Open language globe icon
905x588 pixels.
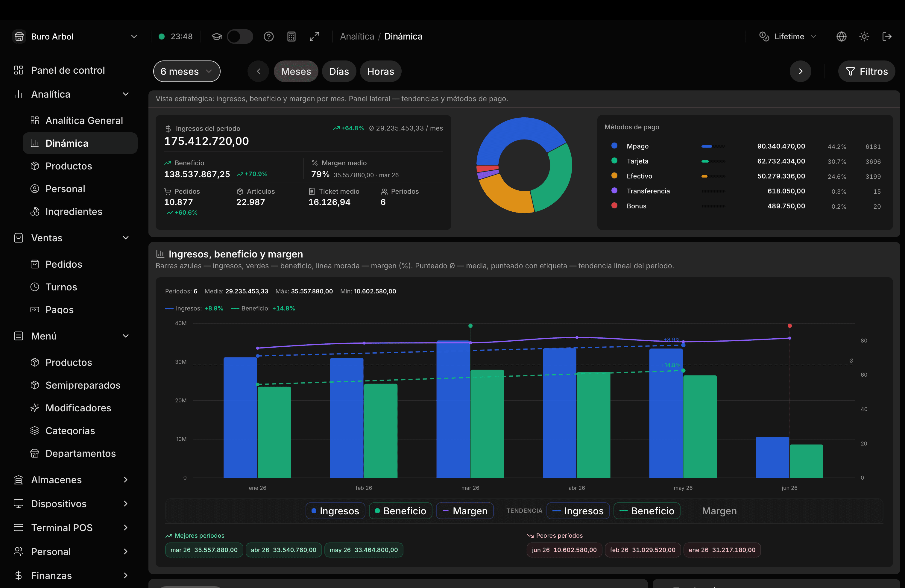tap(841, 37)
